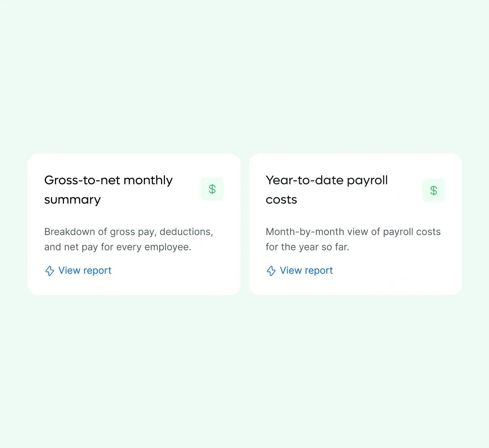Select the Gross-to-net monthly summary report card
Viewport: 489px width, 448px height.
[134, 285]
